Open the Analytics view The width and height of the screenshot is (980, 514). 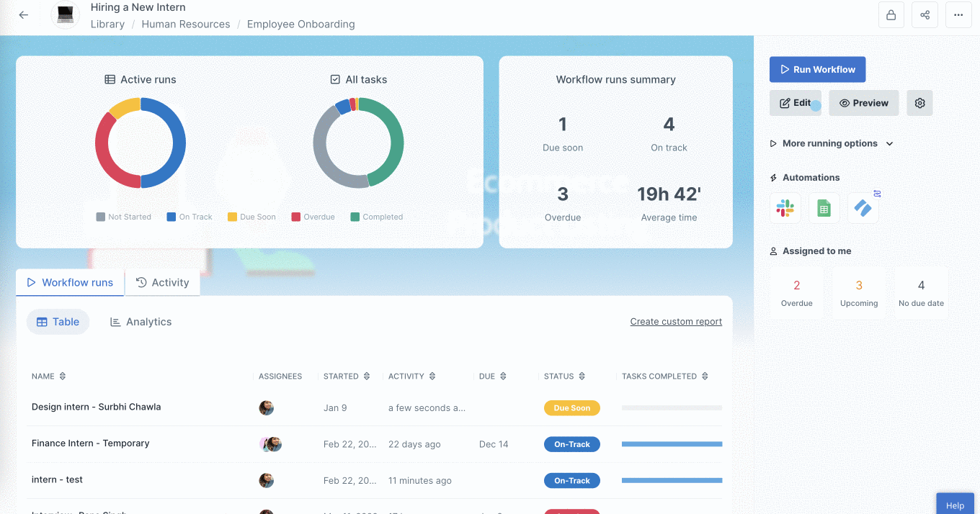point(140,322)
